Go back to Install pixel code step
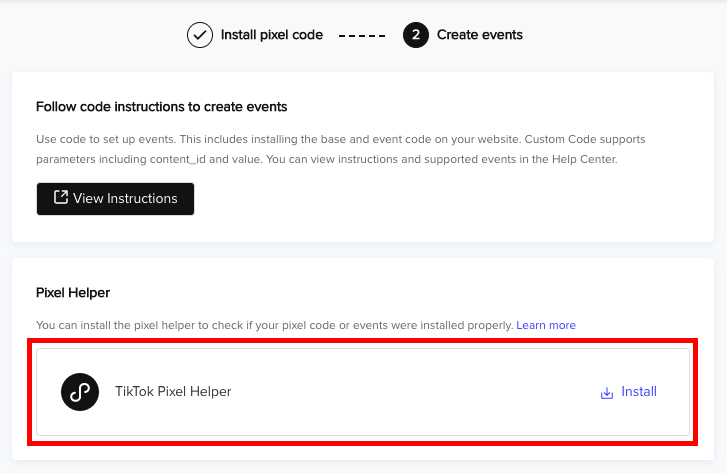This screenshot has height=473, width=727. click(x=272, y=35)
